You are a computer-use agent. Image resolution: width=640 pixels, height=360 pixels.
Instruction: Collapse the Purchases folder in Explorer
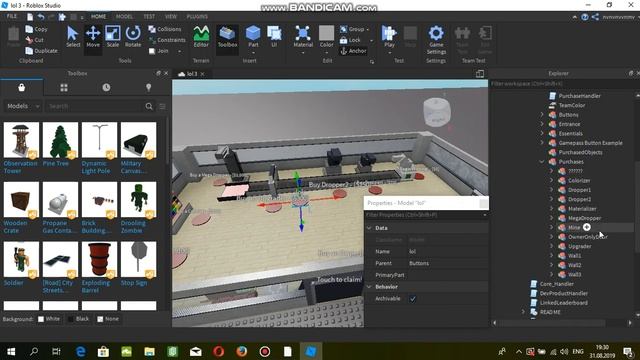pyautogui.click(x=542, y=162)
